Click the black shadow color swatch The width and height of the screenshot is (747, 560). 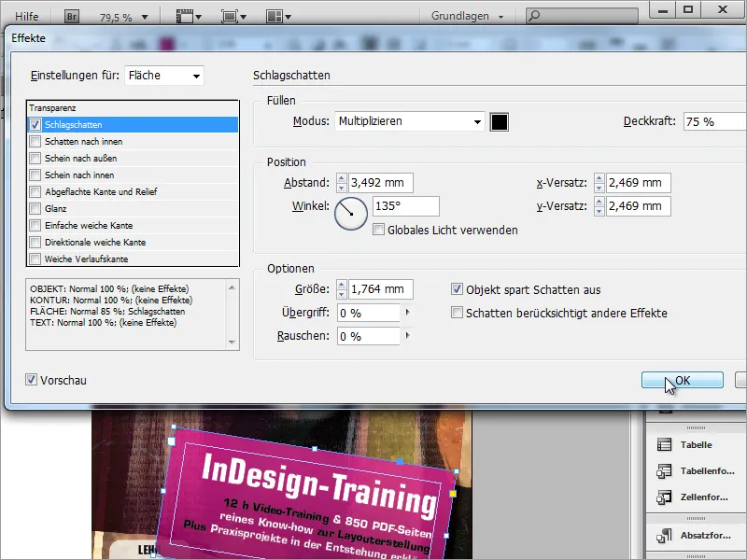500,122
